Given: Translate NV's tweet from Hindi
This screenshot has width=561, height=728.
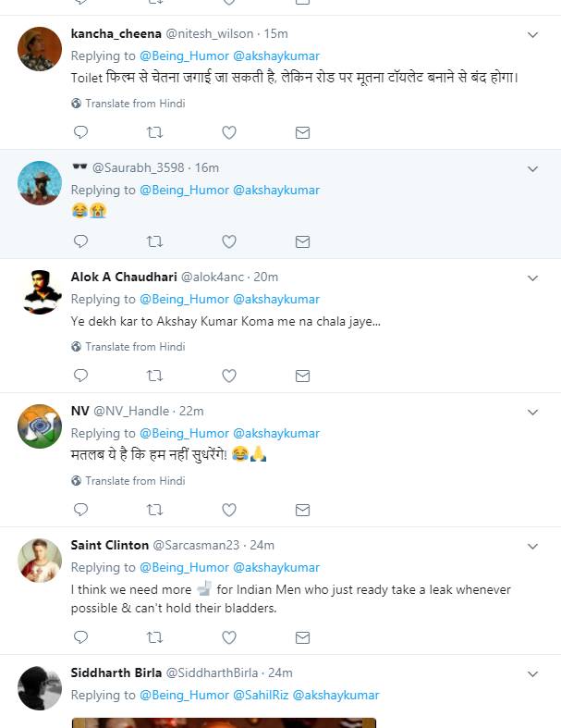Looking at the screenshot, I should [x=135, y=481].
